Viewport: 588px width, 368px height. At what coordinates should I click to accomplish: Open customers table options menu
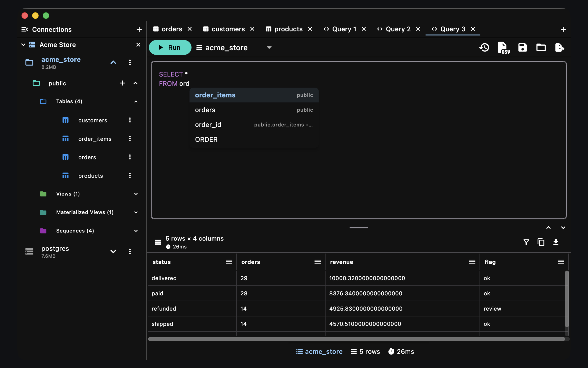tap(130, 120)
